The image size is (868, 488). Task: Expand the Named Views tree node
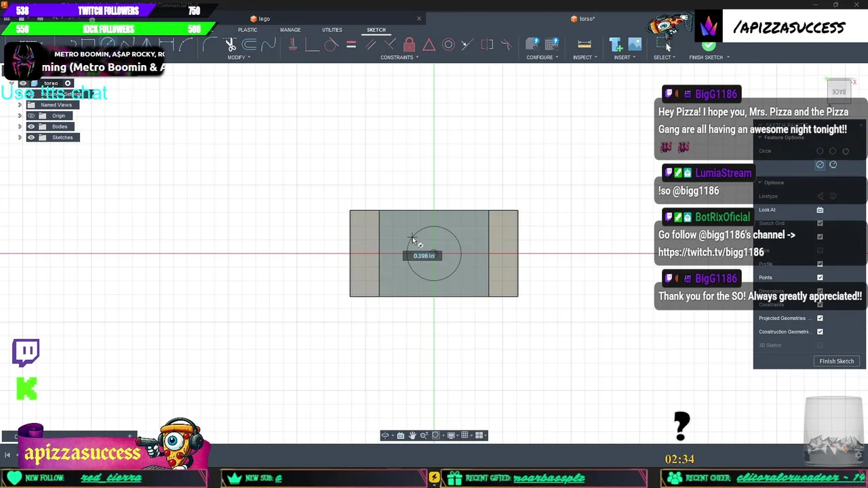click(20, 105)
